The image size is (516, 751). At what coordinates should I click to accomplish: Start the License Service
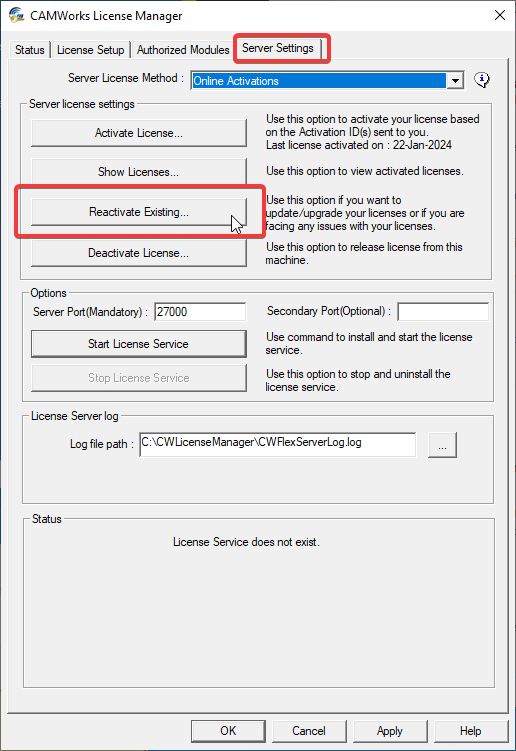tap(139, 344)
